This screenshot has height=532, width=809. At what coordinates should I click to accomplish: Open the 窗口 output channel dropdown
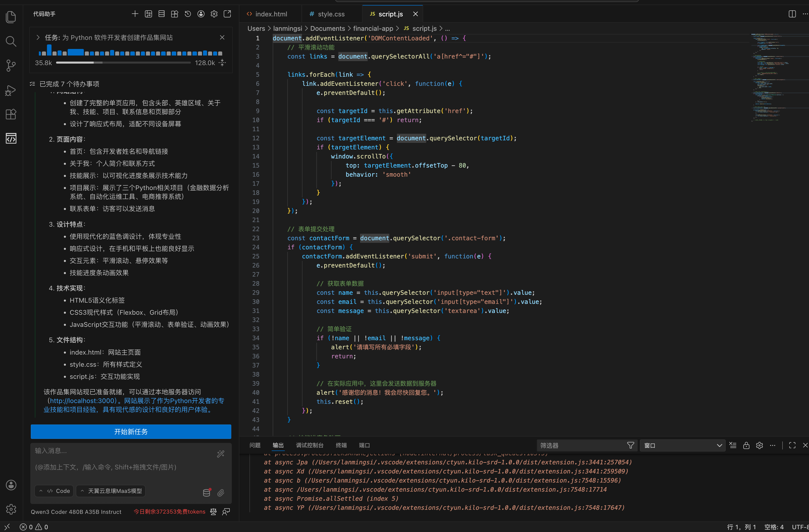(682, 445)
